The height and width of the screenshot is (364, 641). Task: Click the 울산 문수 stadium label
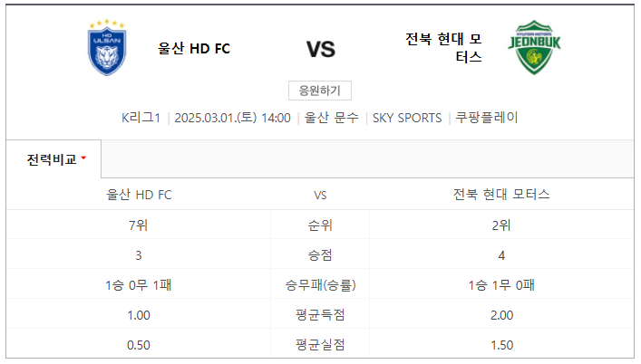point(332,118)
